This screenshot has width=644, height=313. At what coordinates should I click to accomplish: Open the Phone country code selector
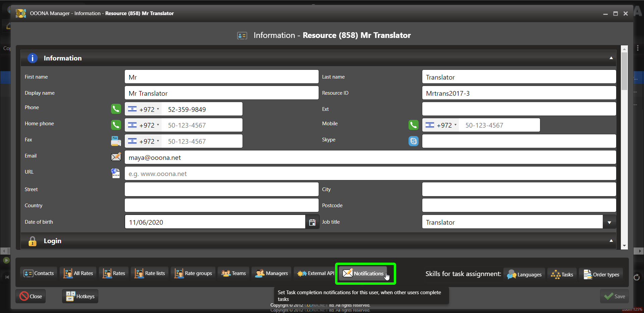(x=144, y=109)
